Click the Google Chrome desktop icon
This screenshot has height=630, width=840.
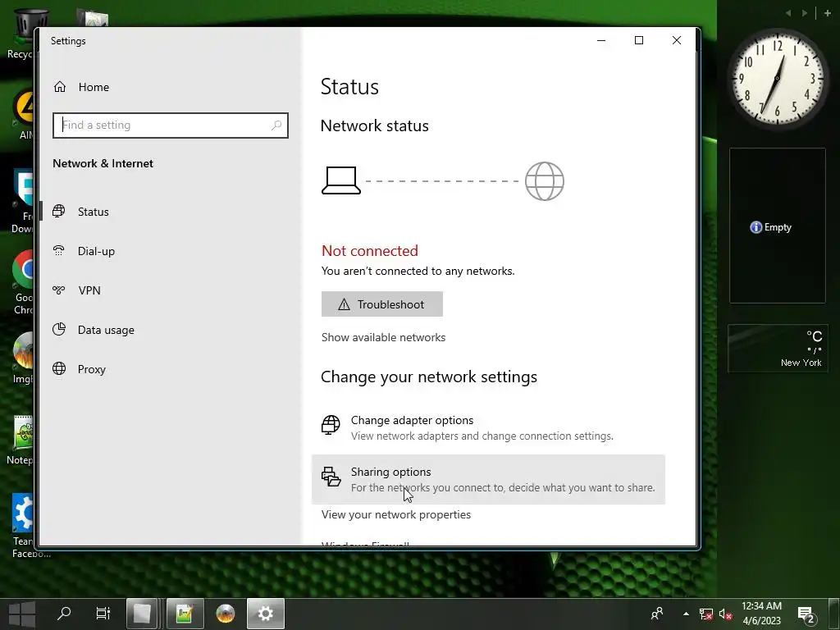24,283
